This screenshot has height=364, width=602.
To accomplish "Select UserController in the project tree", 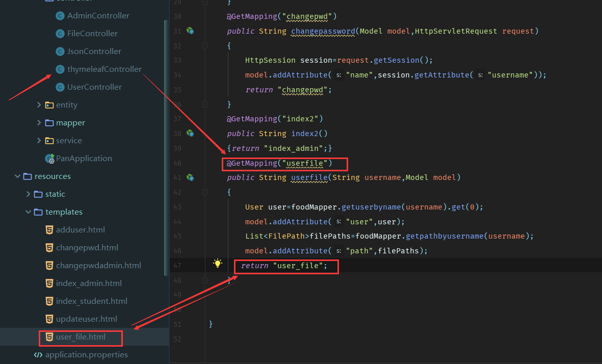I will coord(94,87).
